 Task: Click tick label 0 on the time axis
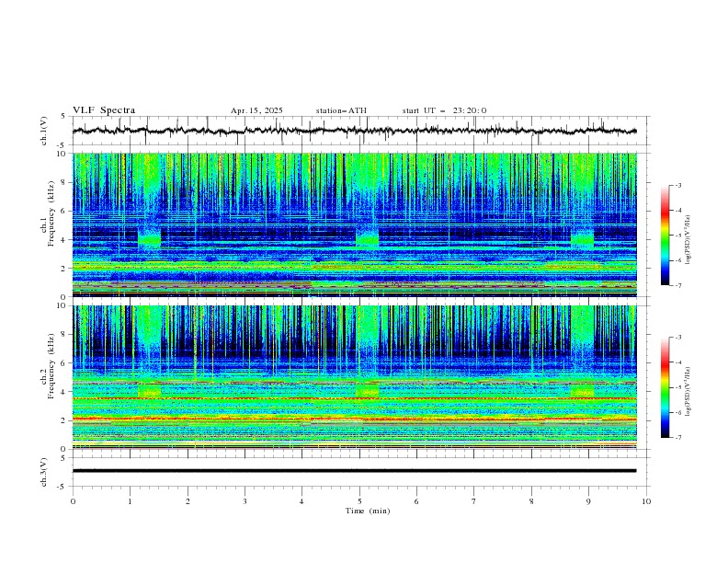click(x=73, y=501)
